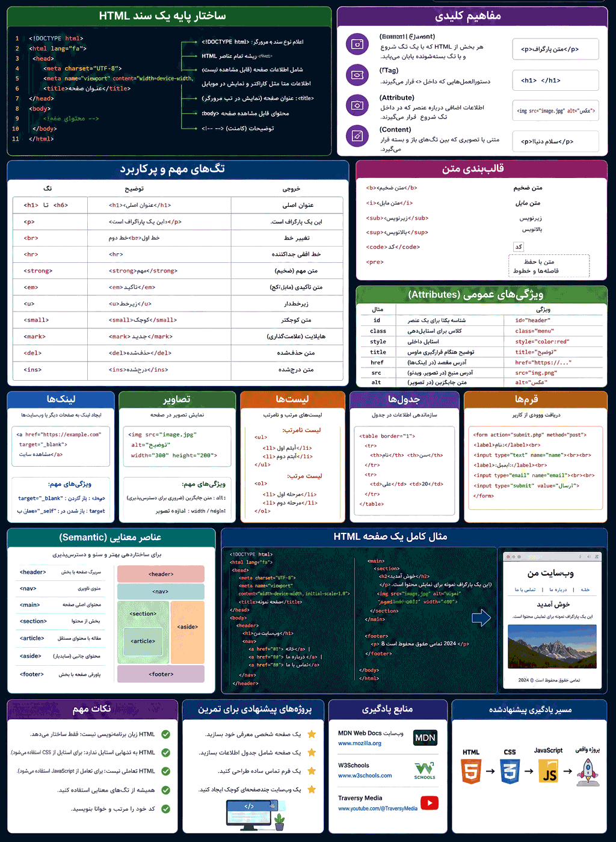Click the <p>سلام دنیا!</p> example box
The width and height of the screenshot is (616, 842).
point(555,141)
